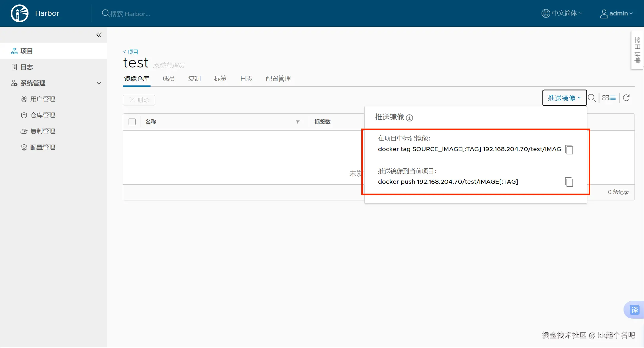Viewport: 644px width, 348px height.
Task: Switch to the 成员 tab
Action: [169, 79]
